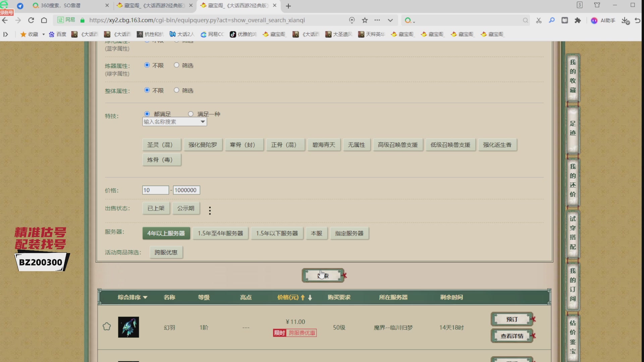This screenshot has width=644, height=362.
Task: Click the minimum price field
Action: click(156, 190)
